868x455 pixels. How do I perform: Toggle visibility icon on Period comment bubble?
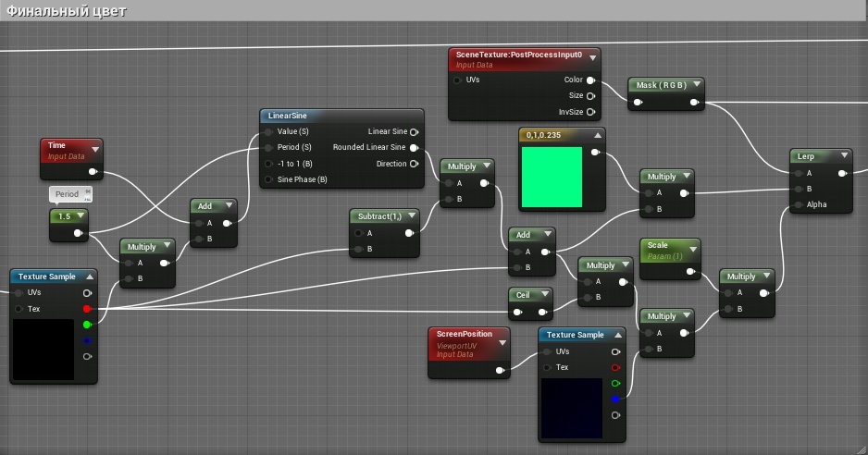(88, 197)
